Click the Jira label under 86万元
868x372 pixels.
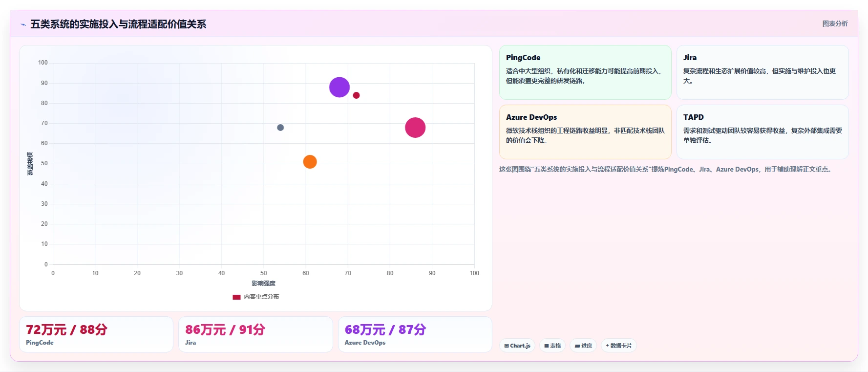tap(191, 343)
